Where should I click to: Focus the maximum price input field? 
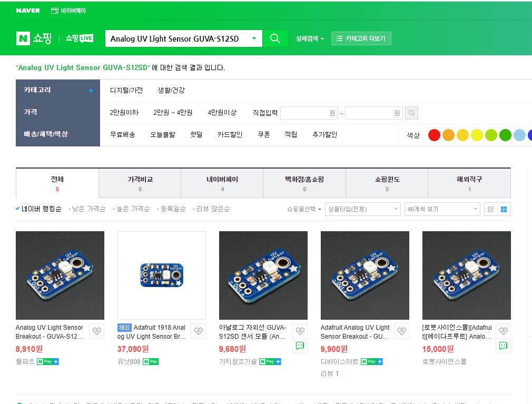(374, 113)
